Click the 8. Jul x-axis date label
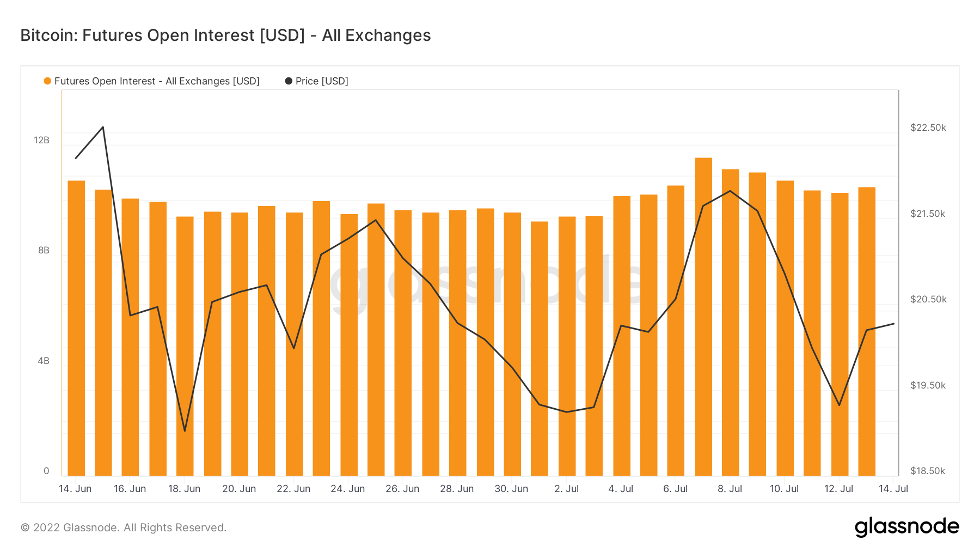Viewport: 980px width, 552px height. click(x=730, y=489)
